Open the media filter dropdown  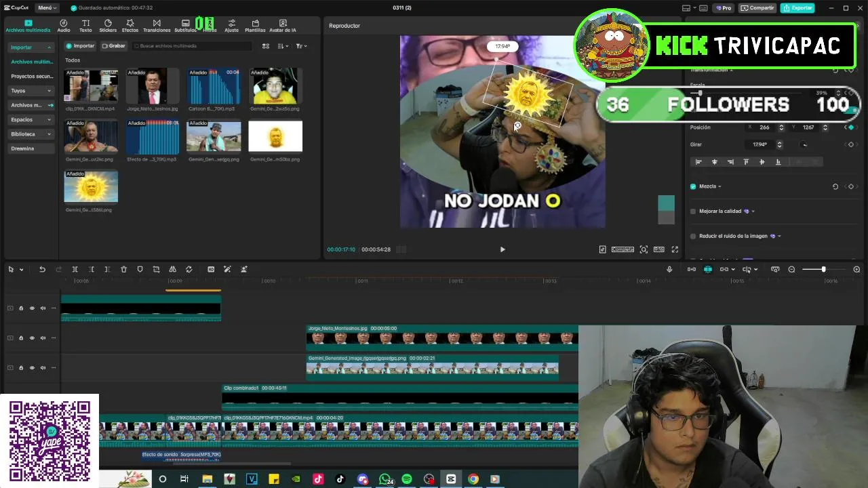point(301,46)
